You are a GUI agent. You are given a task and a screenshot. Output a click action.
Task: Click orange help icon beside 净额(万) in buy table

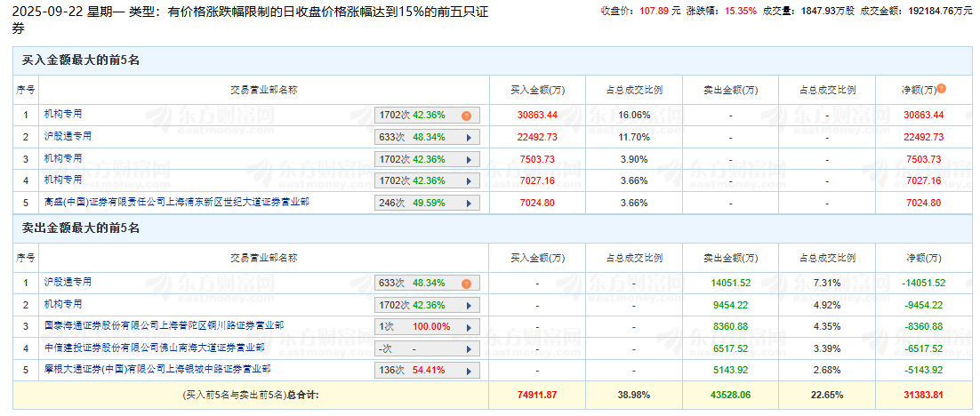coord(941,89)
